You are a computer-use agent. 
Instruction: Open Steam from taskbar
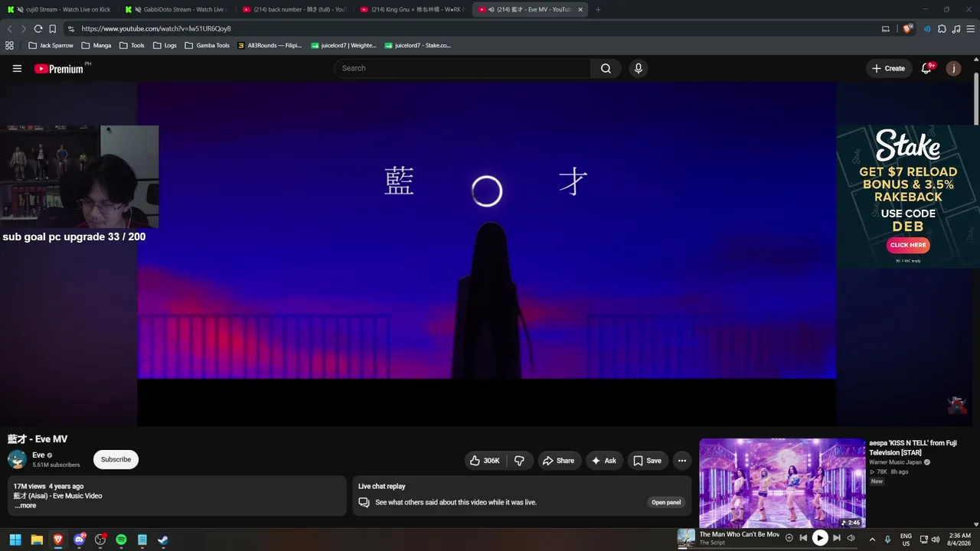click(163, 540)
